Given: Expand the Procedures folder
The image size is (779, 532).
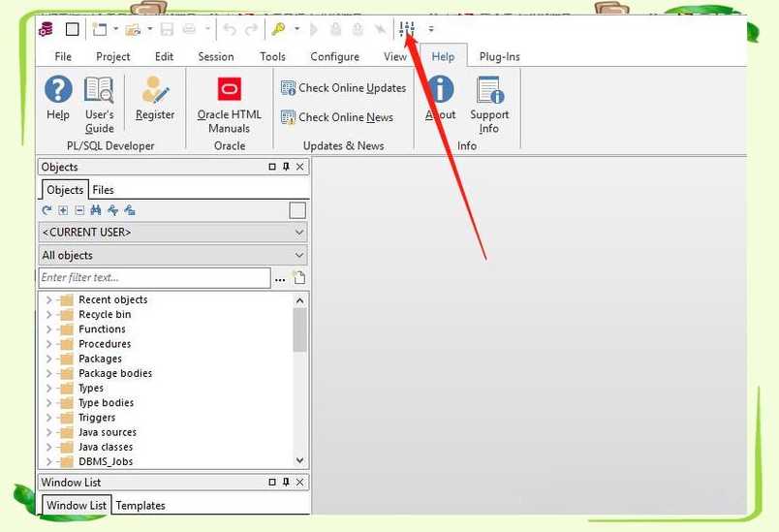Looking at the screenshot, I should (x=48, y=344).
